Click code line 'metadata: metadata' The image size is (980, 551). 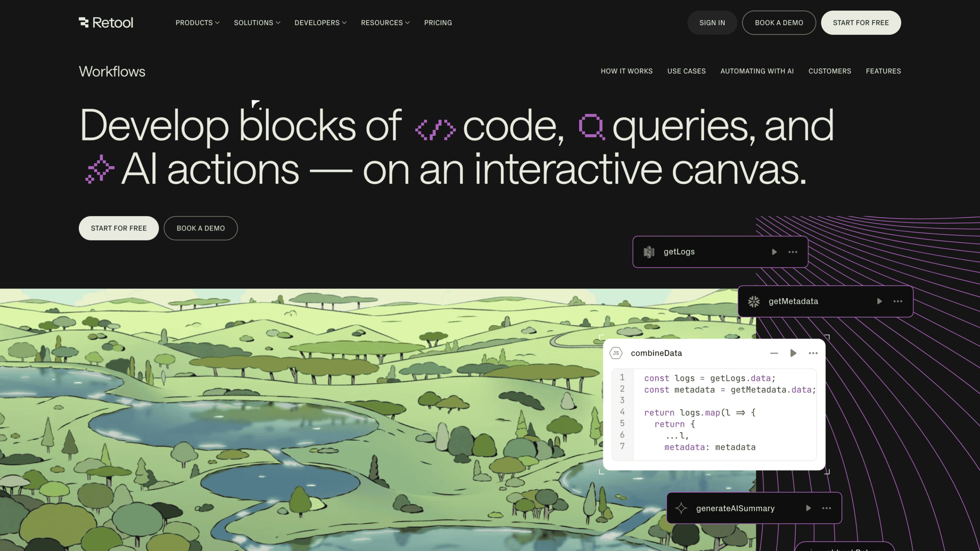[710, 447]
